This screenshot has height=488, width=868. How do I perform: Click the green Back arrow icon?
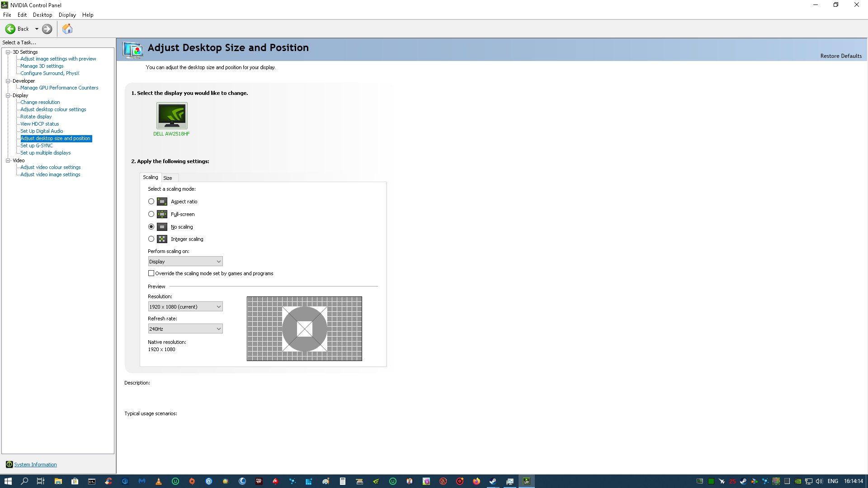coord(10,29)
